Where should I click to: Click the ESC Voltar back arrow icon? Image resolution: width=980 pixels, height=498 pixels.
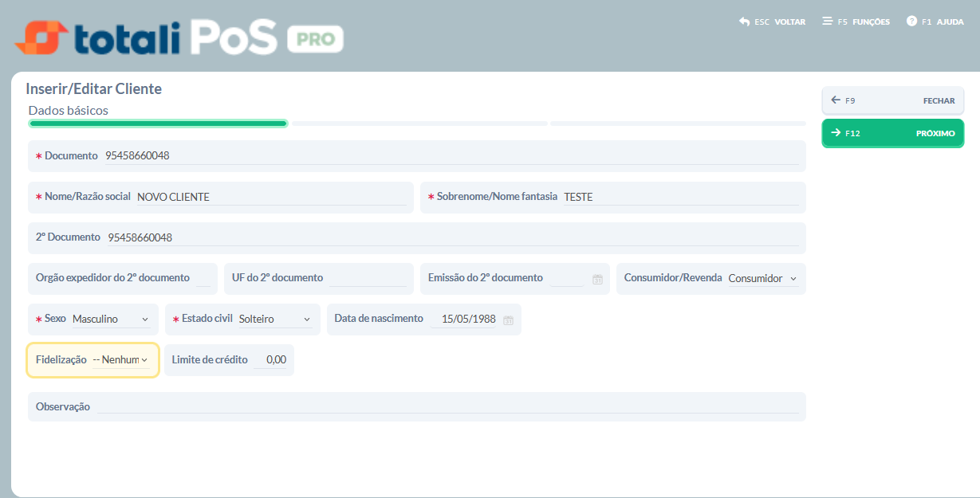744,22
